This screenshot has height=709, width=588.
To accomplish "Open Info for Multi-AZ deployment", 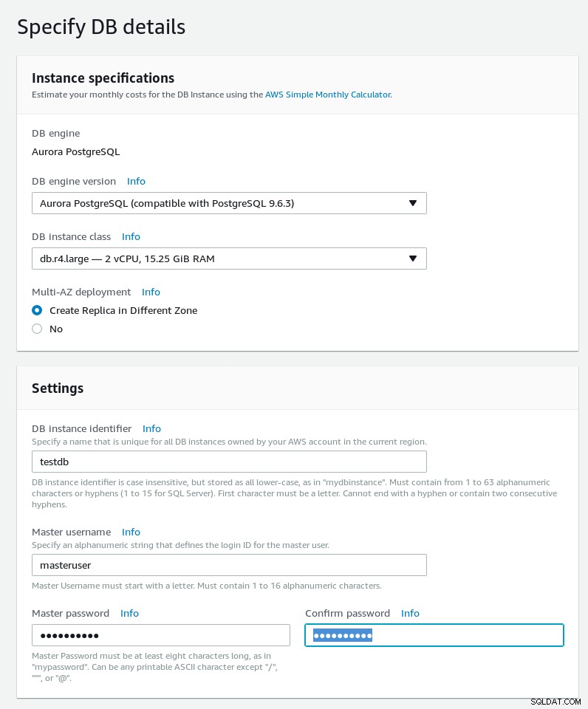I will [151, 292].
